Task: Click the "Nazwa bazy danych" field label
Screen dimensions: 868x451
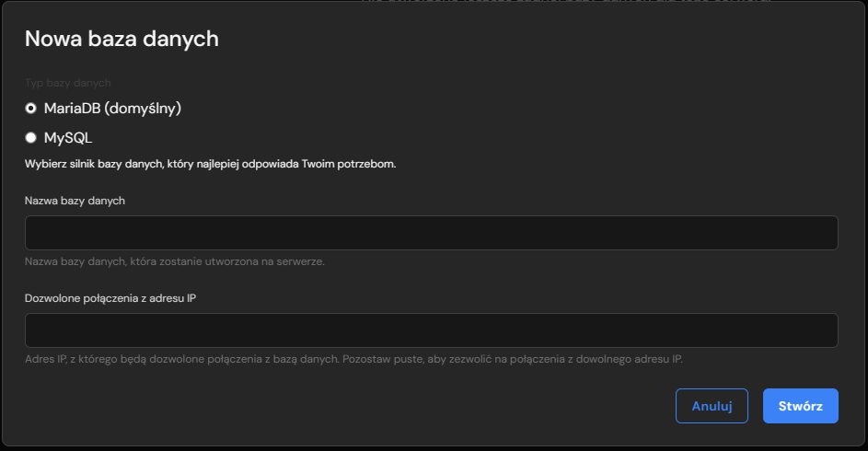Action: point(75,201)
